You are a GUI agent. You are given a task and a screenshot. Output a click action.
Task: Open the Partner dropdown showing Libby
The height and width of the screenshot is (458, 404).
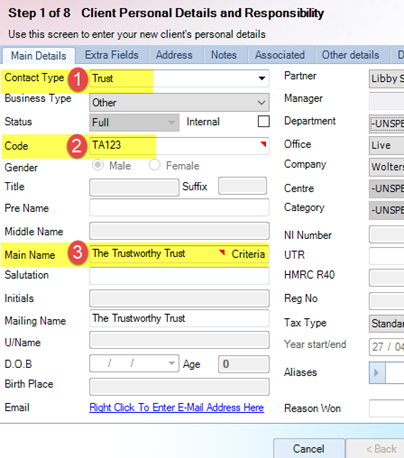pos(387,79)
